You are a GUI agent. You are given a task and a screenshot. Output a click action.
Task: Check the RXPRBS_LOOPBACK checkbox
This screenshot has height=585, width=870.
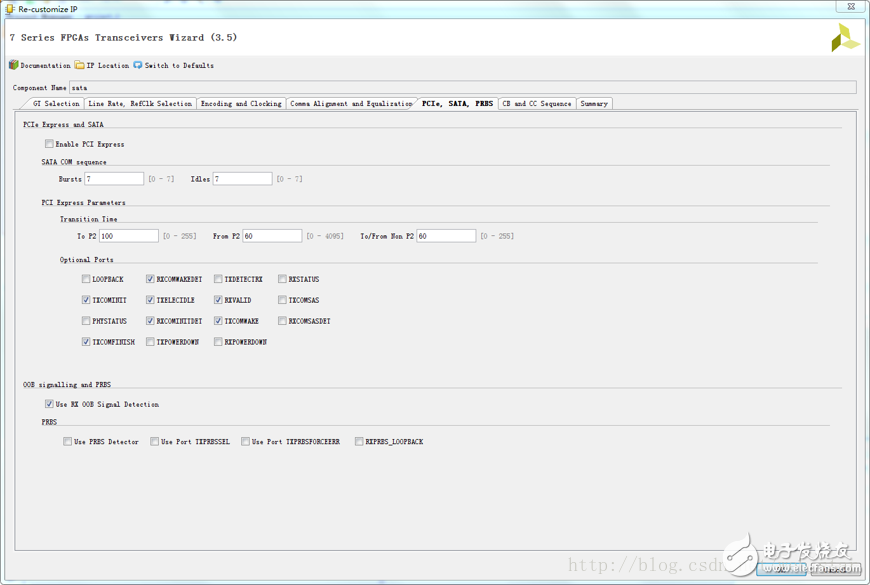coord(359,441)
